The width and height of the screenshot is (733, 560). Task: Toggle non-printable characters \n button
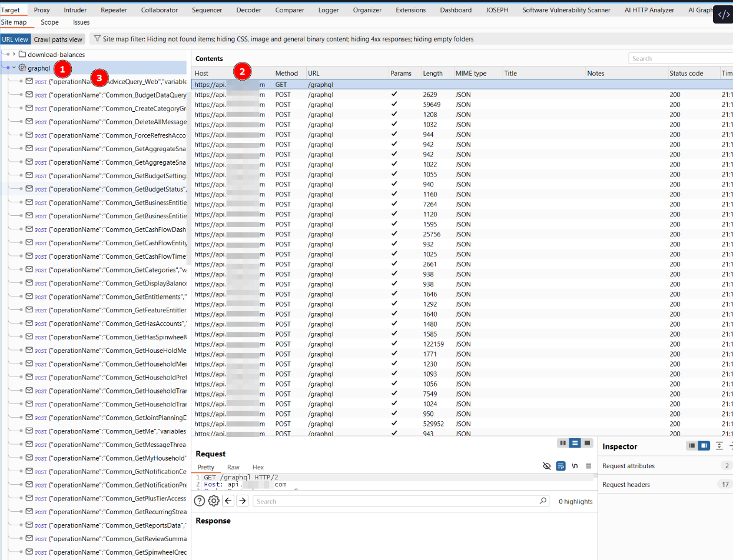pos(575,466)
